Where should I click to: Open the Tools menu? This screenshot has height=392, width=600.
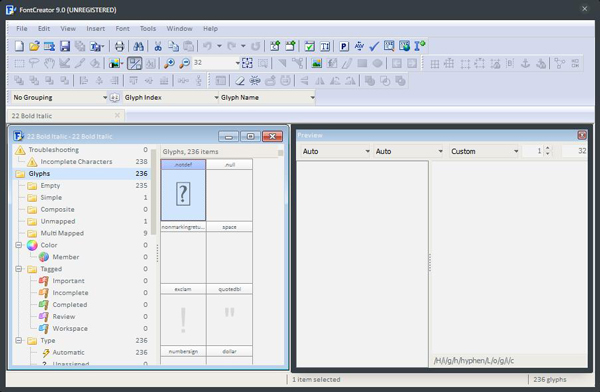coord(148,29)
